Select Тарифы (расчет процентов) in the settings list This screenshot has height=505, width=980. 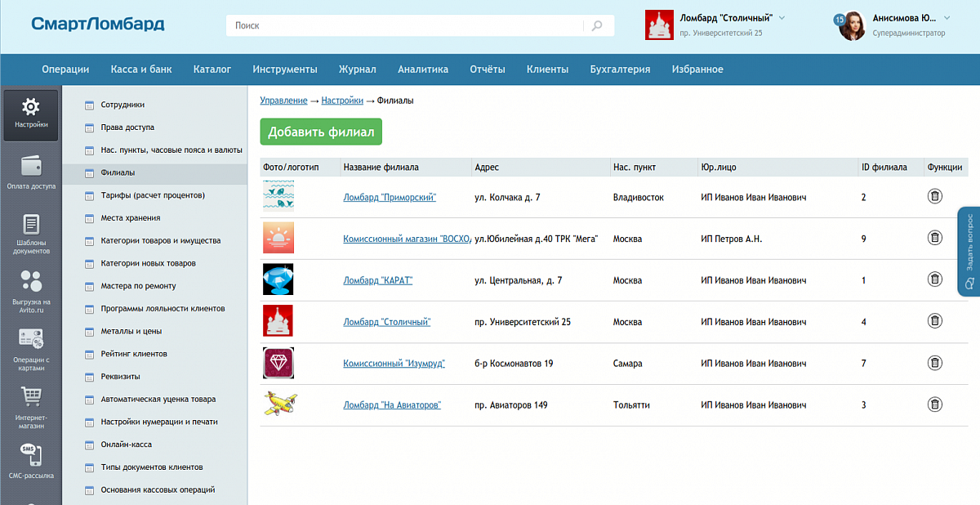coord(152,195)
